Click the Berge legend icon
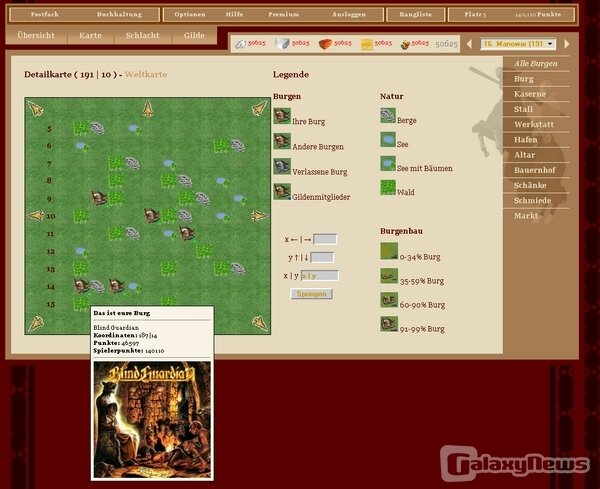This screenshot has height=489, width=600. (x=388, y=116)
